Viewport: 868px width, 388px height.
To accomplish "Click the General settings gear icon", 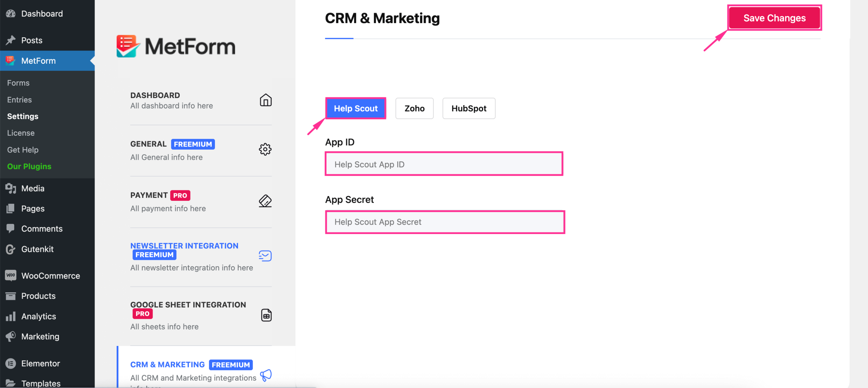I will tap(265, 149).
